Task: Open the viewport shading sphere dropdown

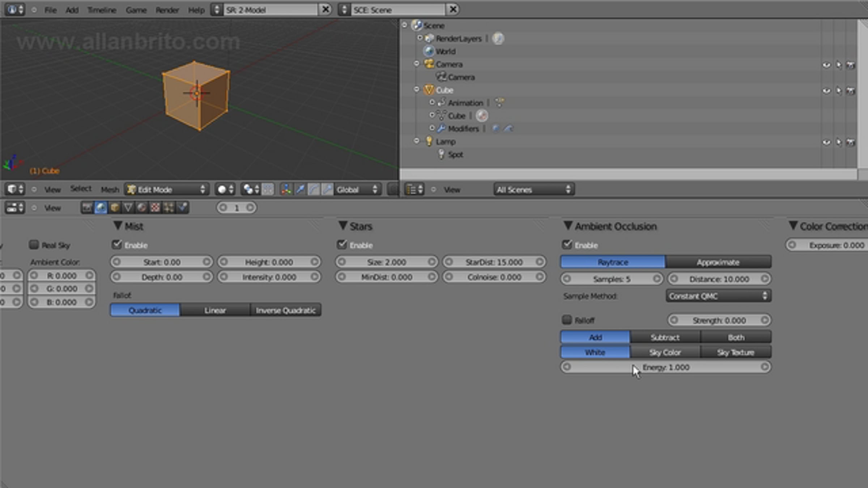Action: [x=225, y=189]
